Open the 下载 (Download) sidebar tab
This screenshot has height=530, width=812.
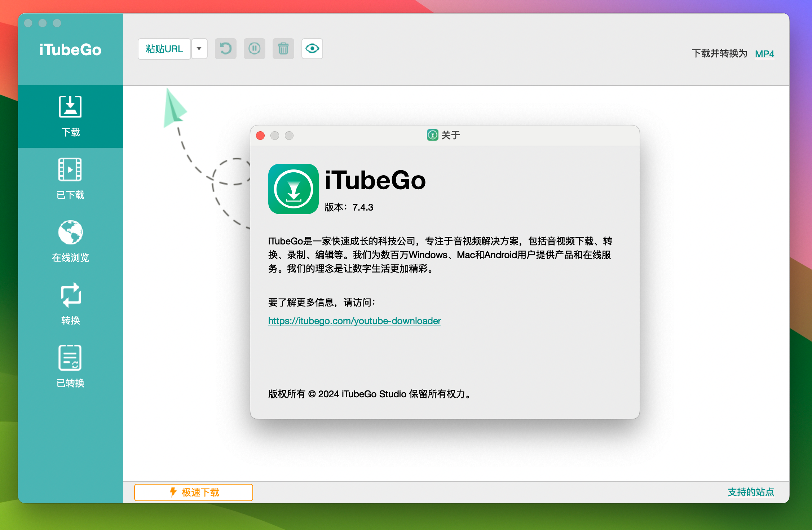coord(70,116)
